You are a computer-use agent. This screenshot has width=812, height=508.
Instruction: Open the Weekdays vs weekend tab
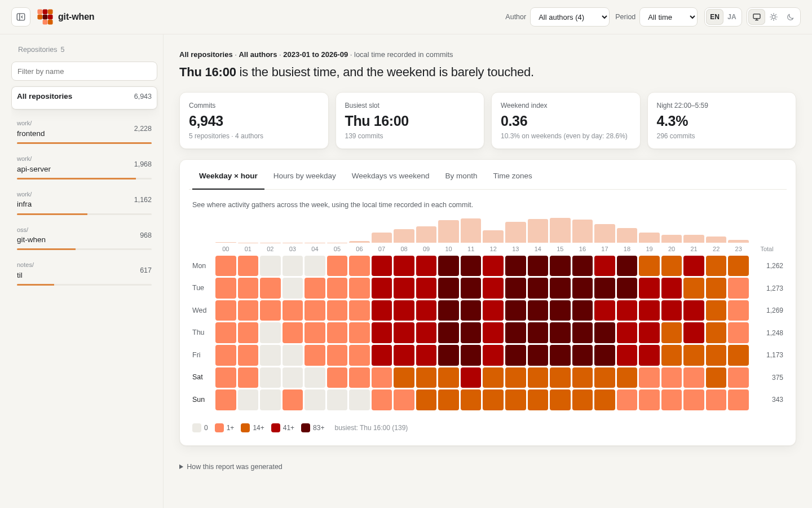390,176
